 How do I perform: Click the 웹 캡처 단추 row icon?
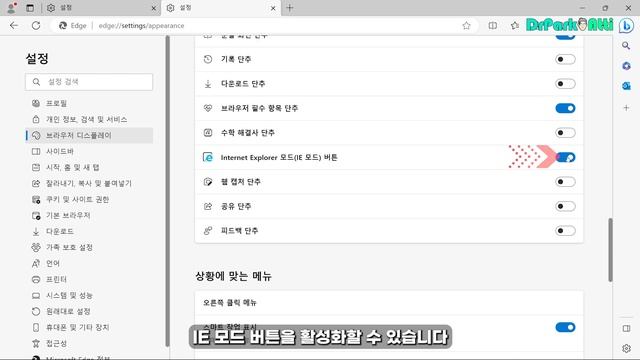tap(208, 182)
